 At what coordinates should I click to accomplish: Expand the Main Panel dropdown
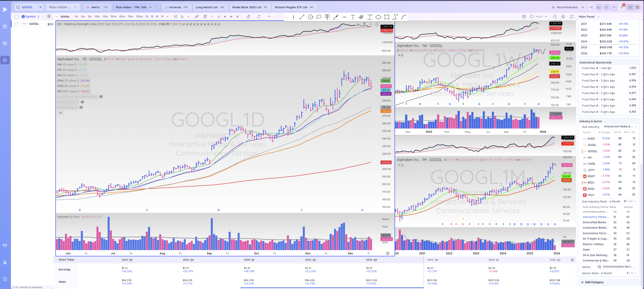click(x=598, y=17)
